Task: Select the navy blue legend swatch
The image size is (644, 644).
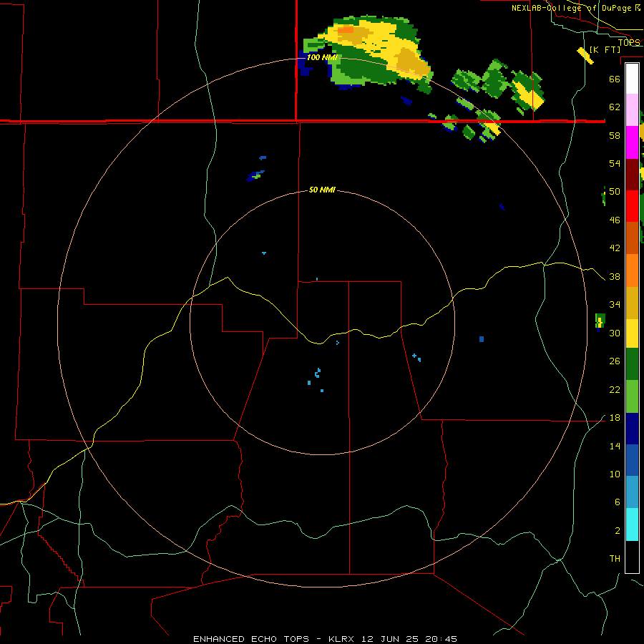Action: 632,429
